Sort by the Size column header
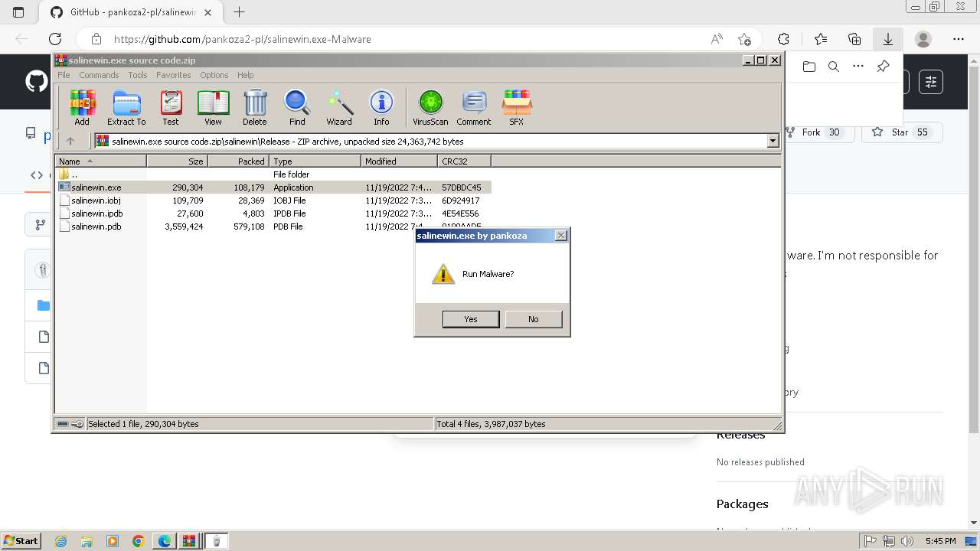This screenshot has height=551, width=980. (x=177, y=161)
